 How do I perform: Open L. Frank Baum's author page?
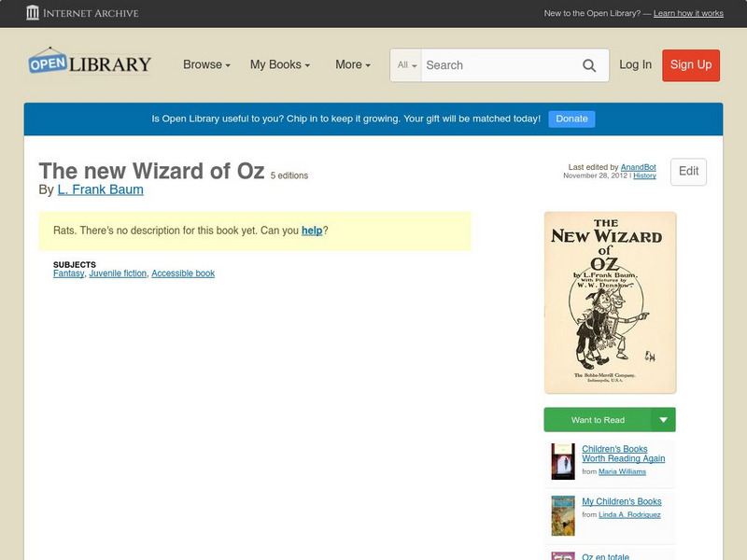(x=99, y=189)
